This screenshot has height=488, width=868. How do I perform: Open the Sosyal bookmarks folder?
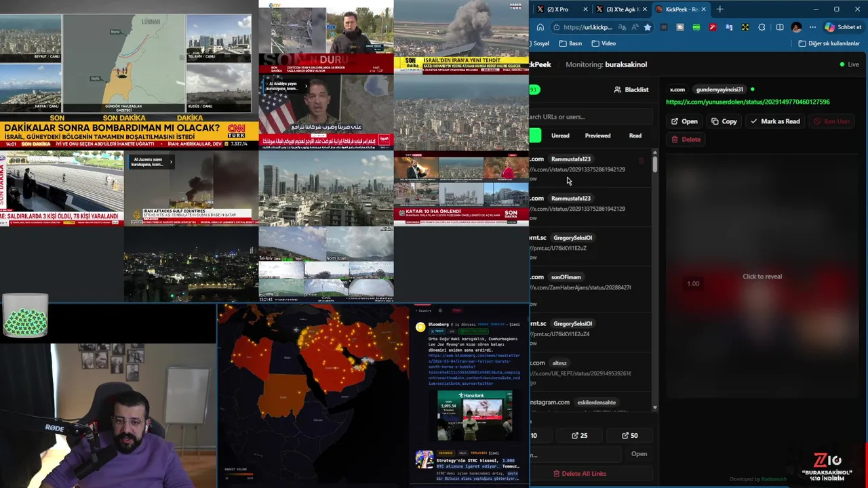[x=540, y=43]
